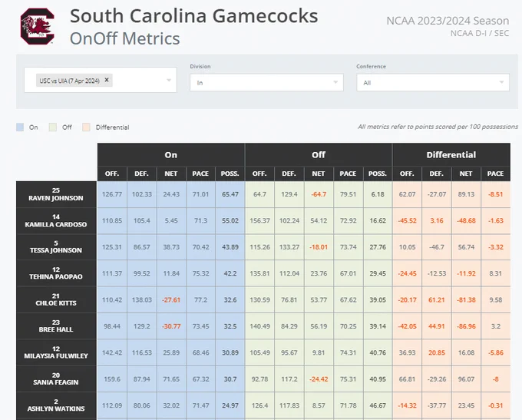Click Tehina Paopao's Off offense 135.81
The image size is (522, 420).
click(259, 273)
